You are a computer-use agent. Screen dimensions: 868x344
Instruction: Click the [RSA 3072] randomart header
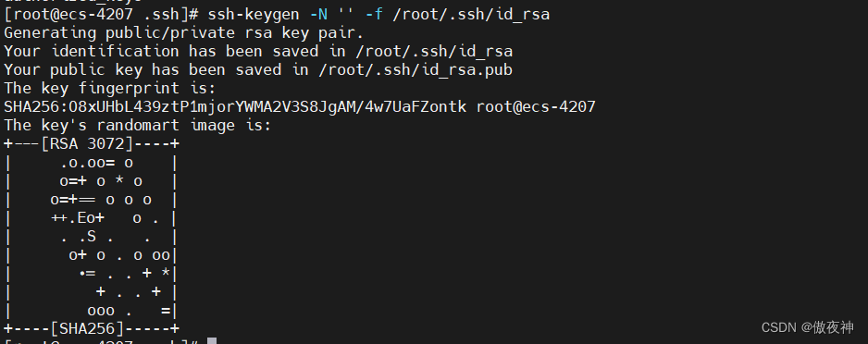coord(87,143)
